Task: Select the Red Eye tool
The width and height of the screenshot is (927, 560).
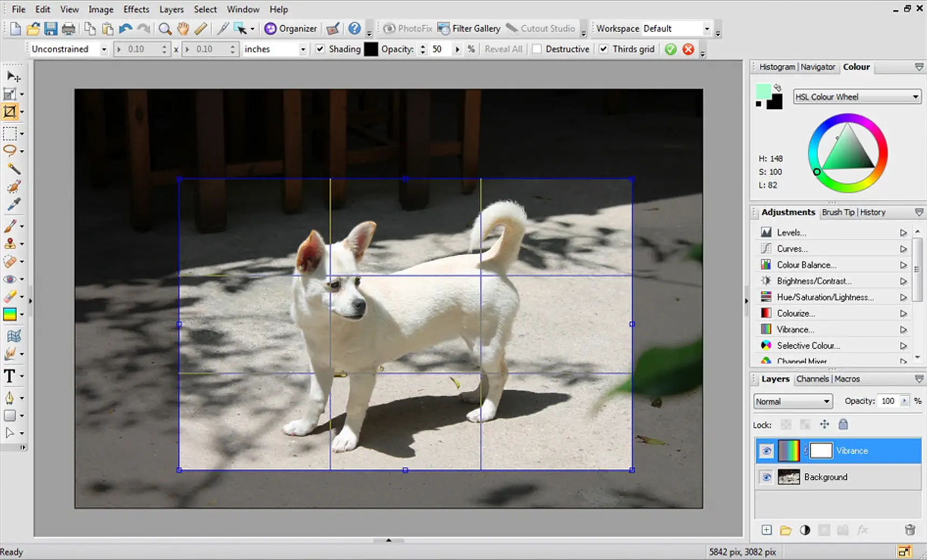Action: (10, 278)
